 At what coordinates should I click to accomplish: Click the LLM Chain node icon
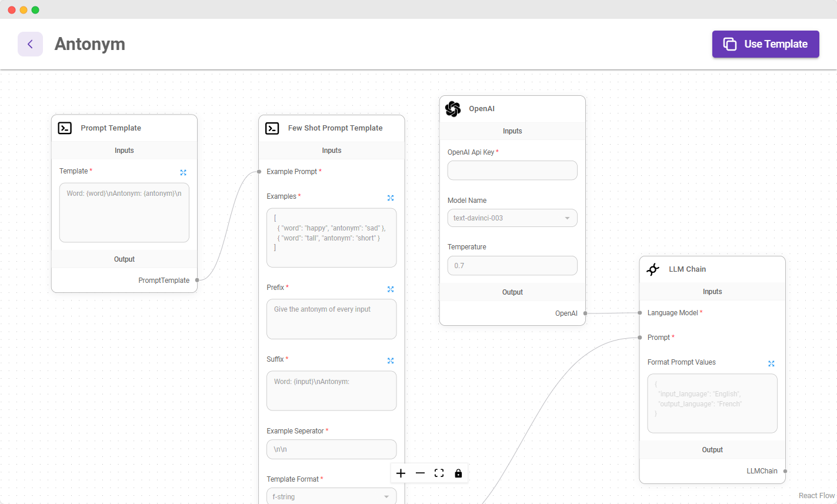[653, 269]
